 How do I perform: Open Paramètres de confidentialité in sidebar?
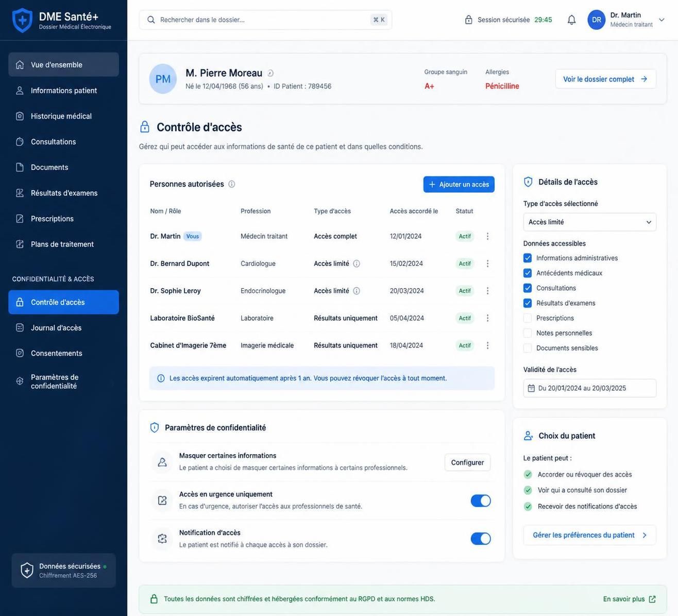[x=63, y=381]
